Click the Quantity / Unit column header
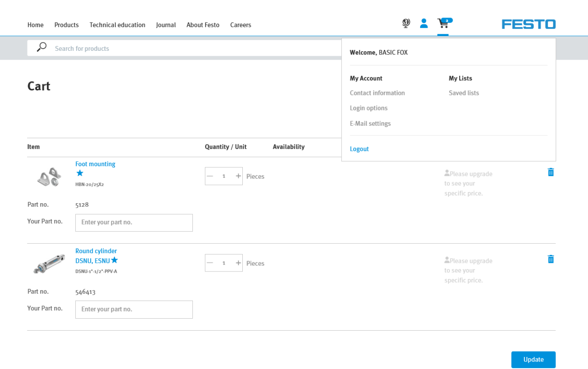The width and height of the screenshot is (588, 369). 225,147
